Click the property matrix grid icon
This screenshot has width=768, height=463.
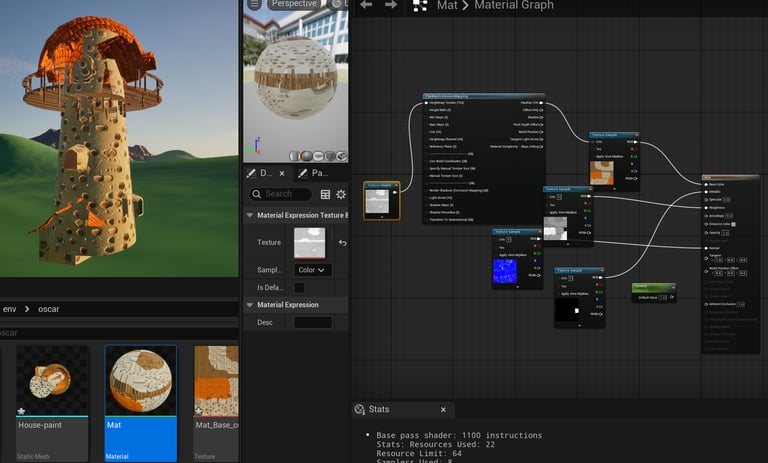[325, 194]
